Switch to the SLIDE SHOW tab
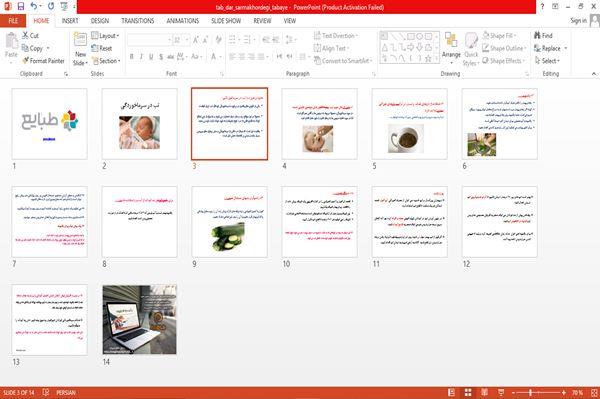 click(x=226, y=21)
